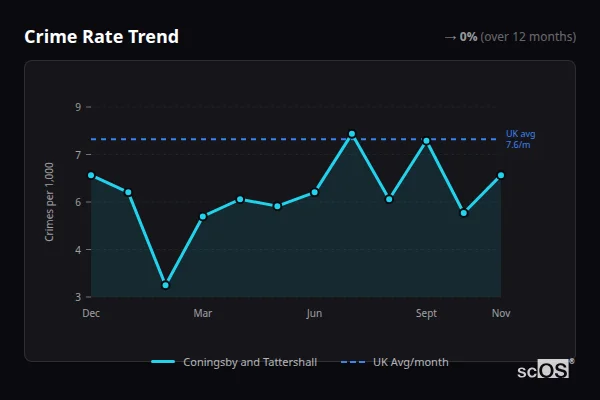Click the final Nov data point
The image size is (600, 400).
[501, 175]
